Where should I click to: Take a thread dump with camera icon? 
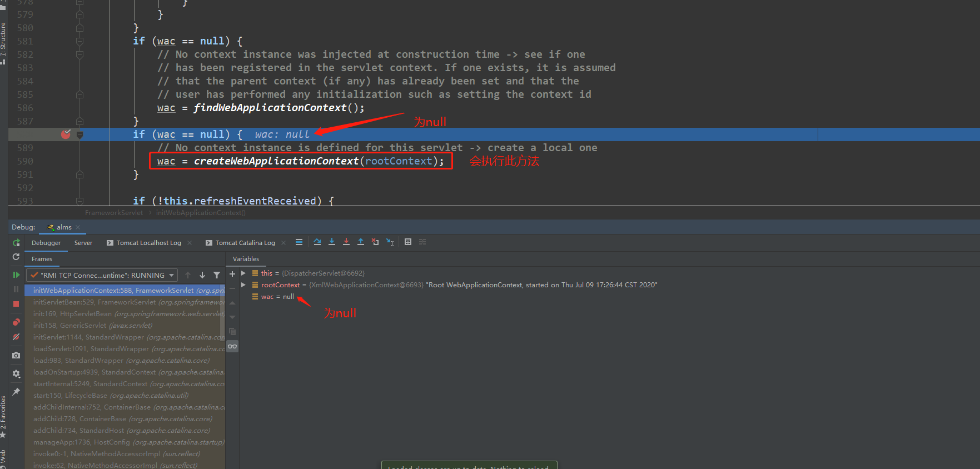(16, 355)
